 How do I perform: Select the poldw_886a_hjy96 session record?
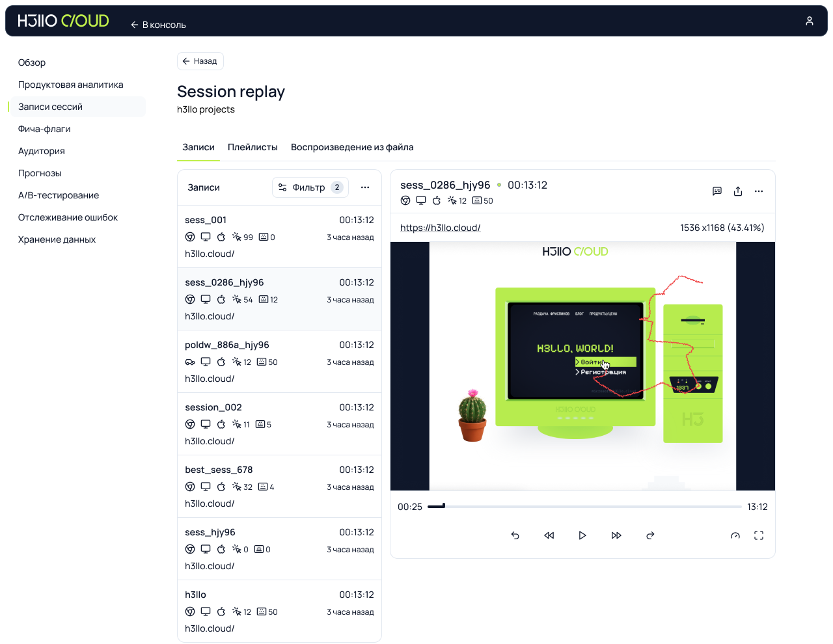tap(279, 361)
